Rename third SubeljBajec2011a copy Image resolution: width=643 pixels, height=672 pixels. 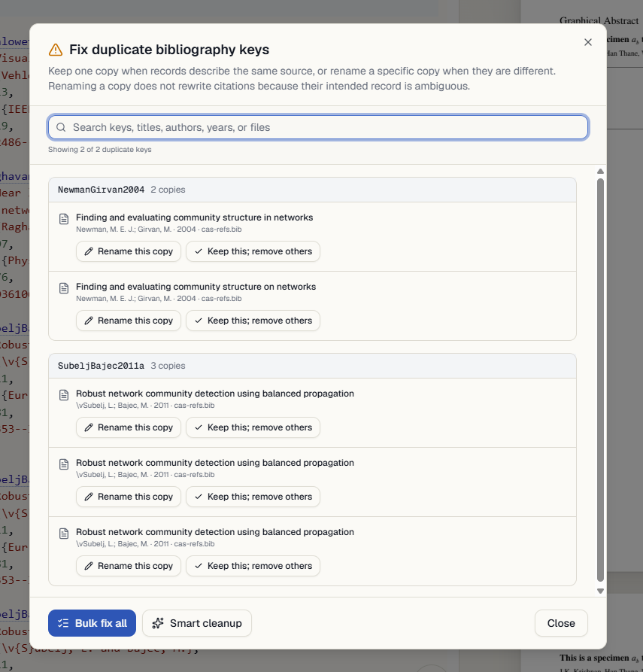[129, 566]
